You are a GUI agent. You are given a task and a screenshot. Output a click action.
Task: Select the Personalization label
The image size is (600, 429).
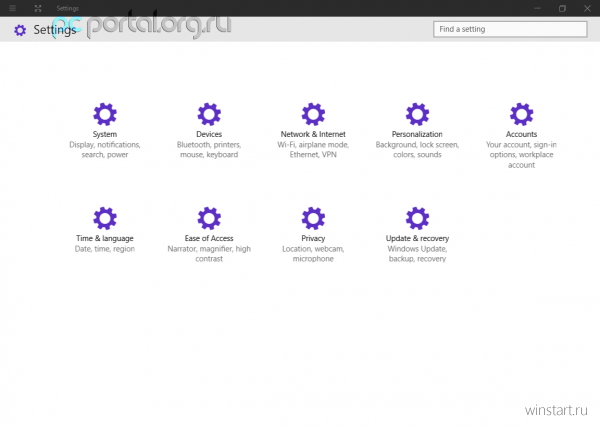point(417,134)
